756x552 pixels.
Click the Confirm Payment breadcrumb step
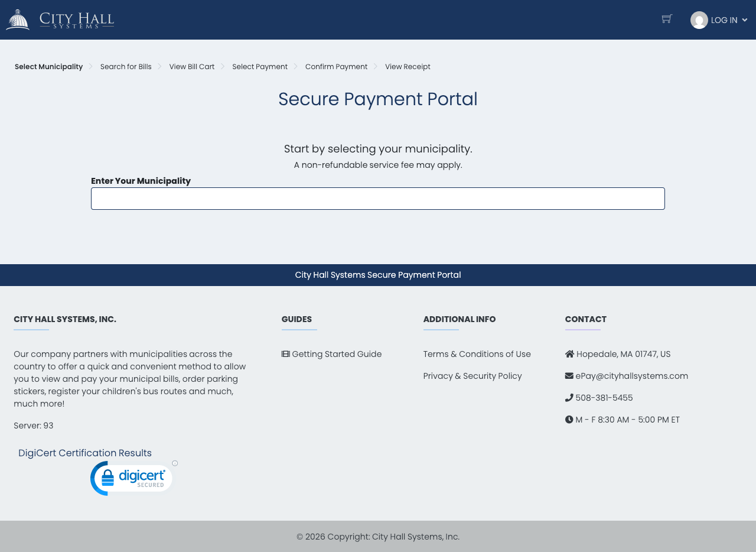pos(336,67)
